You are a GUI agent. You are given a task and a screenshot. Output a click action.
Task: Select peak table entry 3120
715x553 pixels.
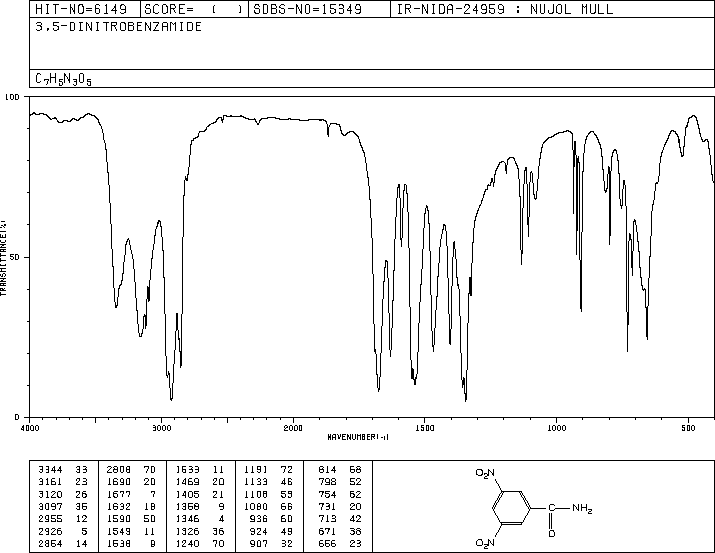50,494
